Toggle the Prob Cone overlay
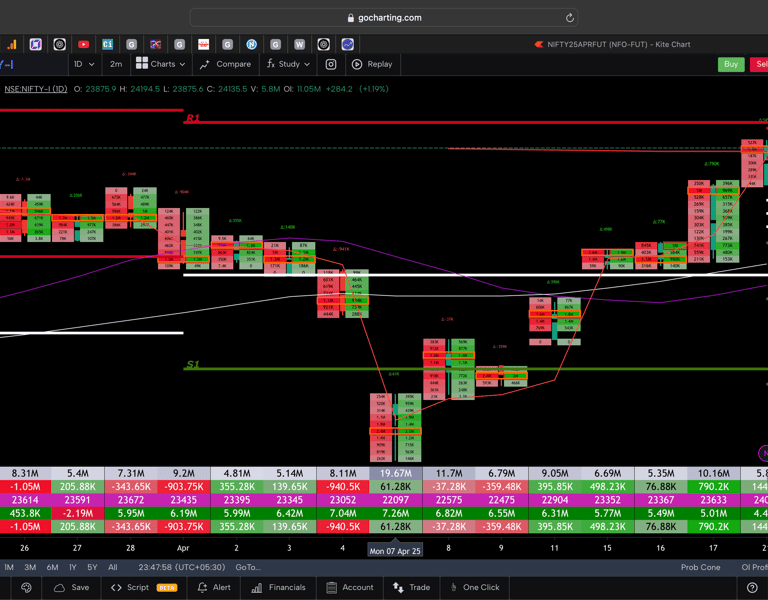 click(x=700, y=567)
